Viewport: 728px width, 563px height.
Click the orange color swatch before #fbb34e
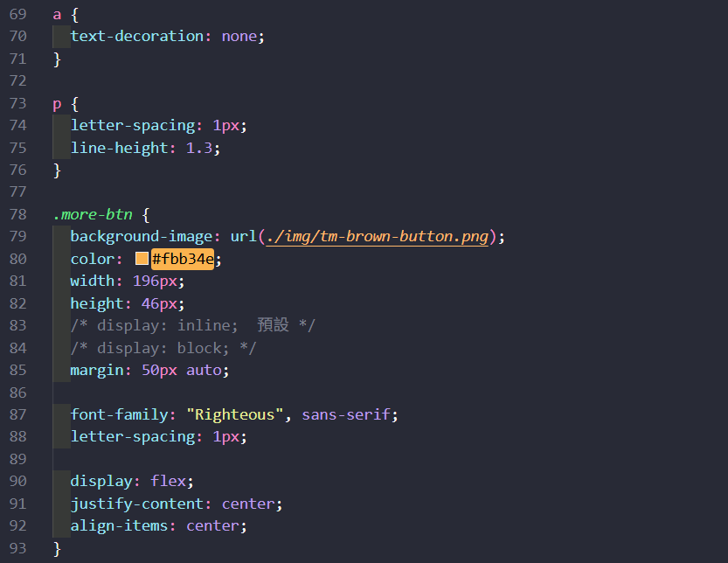(142, 259)
